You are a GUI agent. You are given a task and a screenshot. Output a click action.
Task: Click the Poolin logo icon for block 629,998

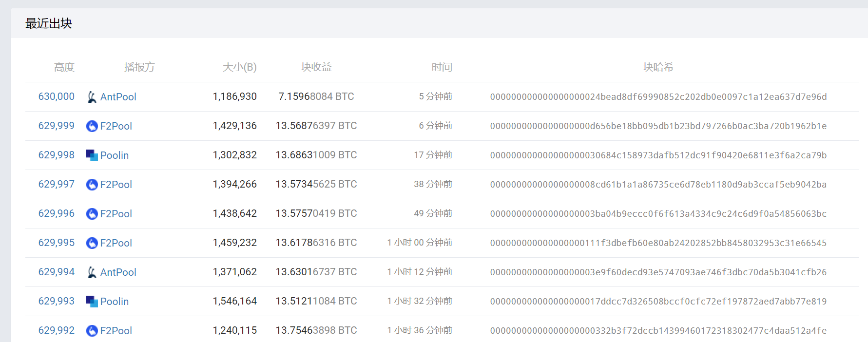click(x=92, y=155)
